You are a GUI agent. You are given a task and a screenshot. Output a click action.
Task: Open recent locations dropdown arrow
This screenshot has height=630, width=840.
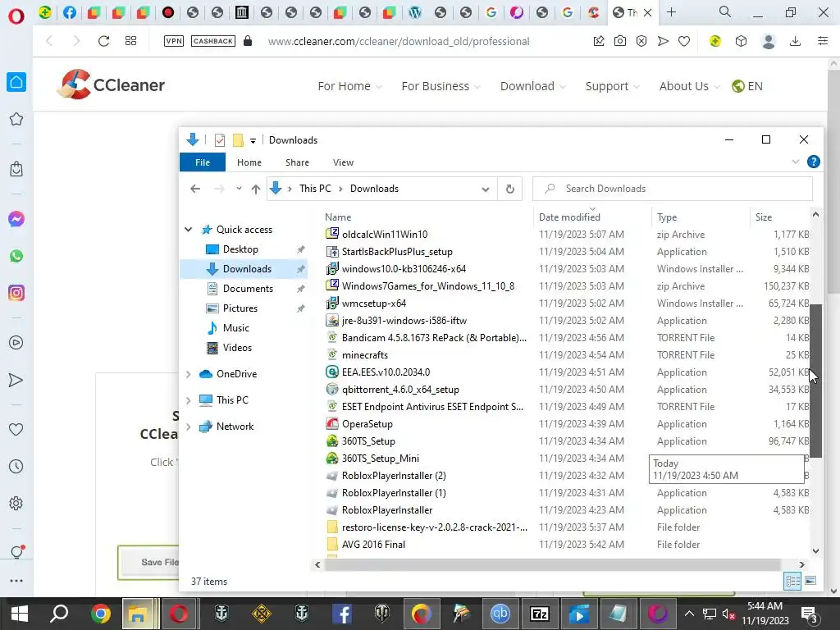pos(239,189)
